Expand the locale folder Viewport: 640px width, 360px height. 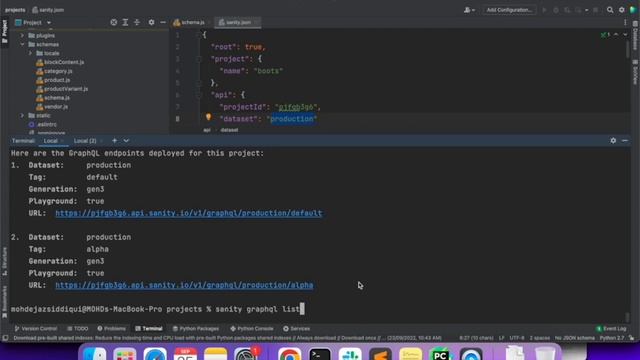click(31, 53)
